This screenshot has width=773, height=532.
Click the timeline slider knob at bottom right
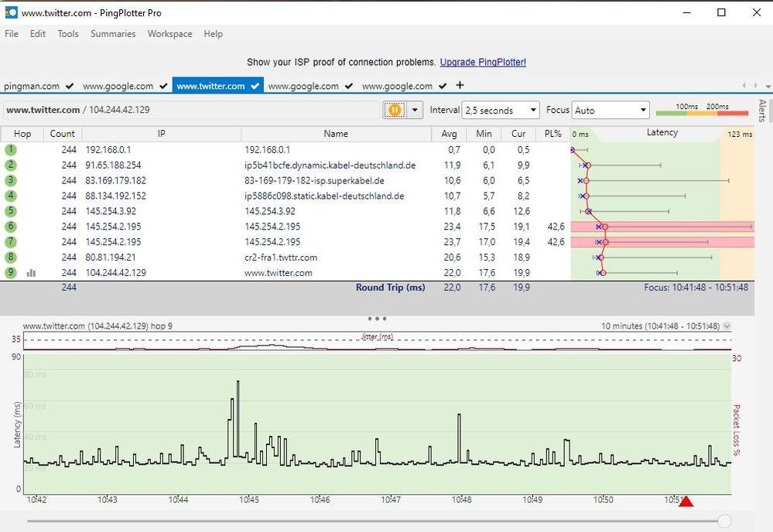coord(724,520)
